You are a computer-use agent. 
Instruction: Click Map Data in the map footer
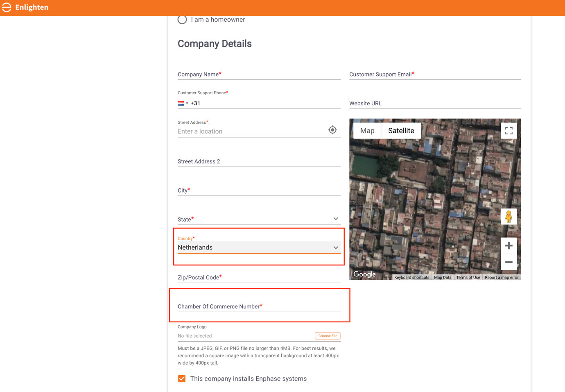[443, 277]
